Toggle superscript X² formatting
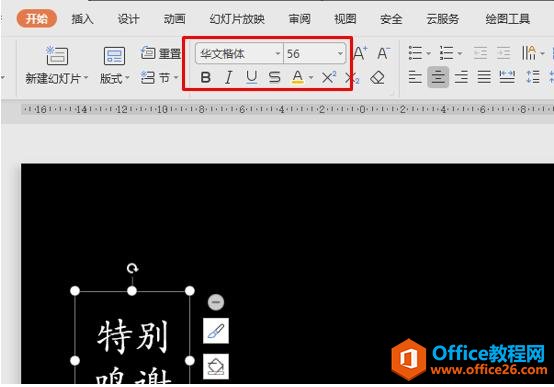Screen dimensions: 554x387 tap(329, 77)
